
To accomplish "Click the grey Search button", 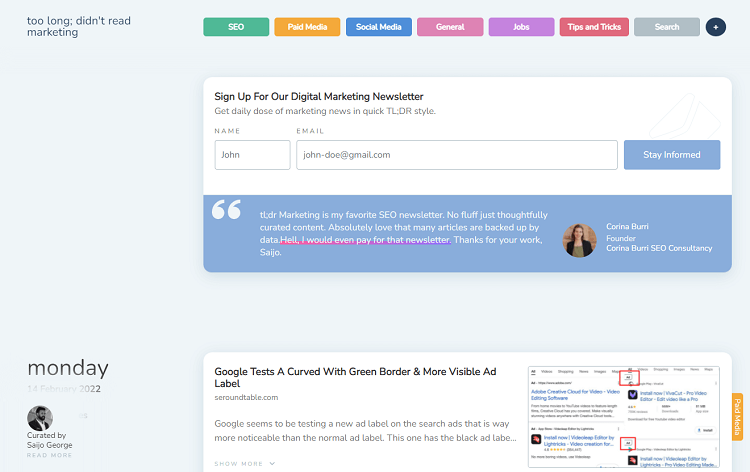I will (x=667, y=27).
